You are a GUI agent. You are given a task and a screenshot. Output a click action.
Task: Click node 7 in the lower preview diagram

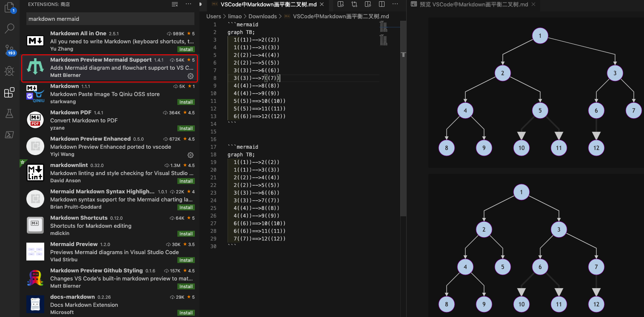pyautogui.click(x=596, y=267)
